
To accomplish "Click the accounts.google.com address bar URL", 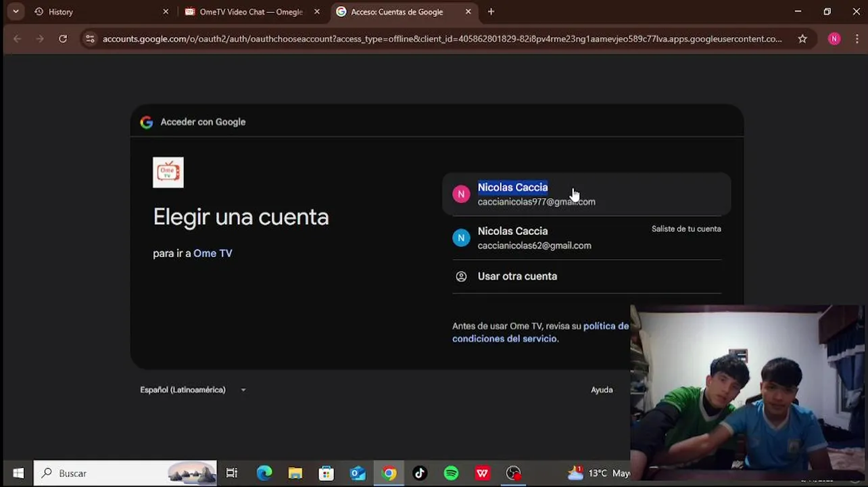I will click(x=442, y=39).
